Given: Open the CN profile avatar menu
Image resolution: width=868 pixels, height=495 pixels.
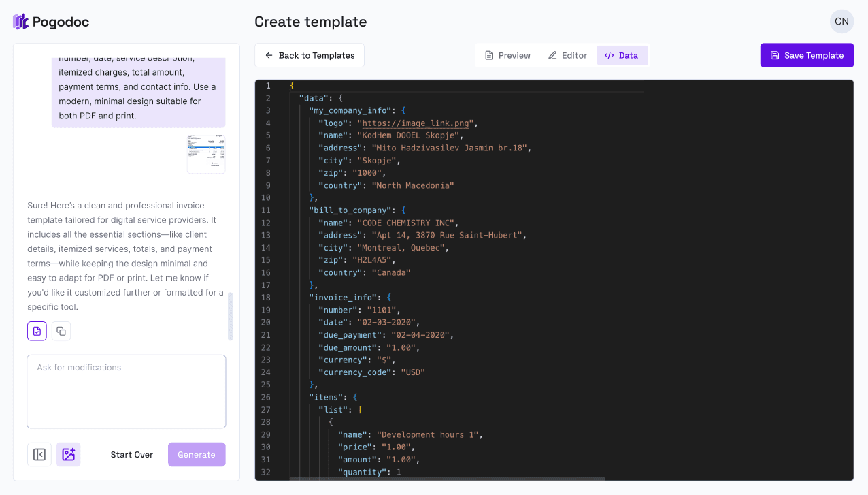Looking at the screenshot, I should [841, 21].
